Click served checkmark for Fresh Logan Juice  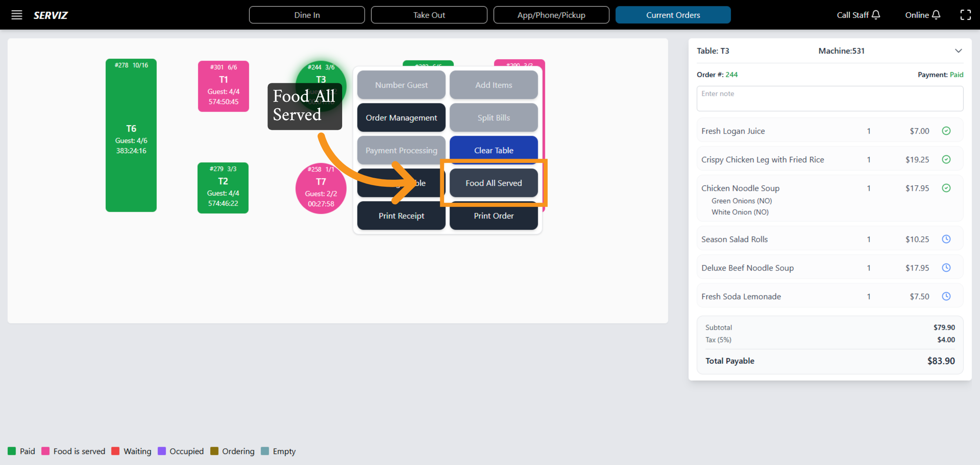point(946,131)
